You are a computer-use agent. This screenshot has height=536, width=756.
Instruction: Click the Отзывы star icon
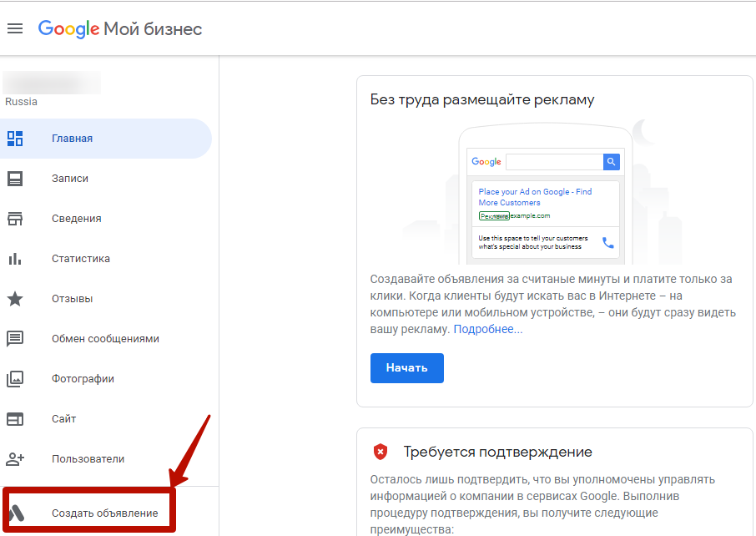[15, 299]
